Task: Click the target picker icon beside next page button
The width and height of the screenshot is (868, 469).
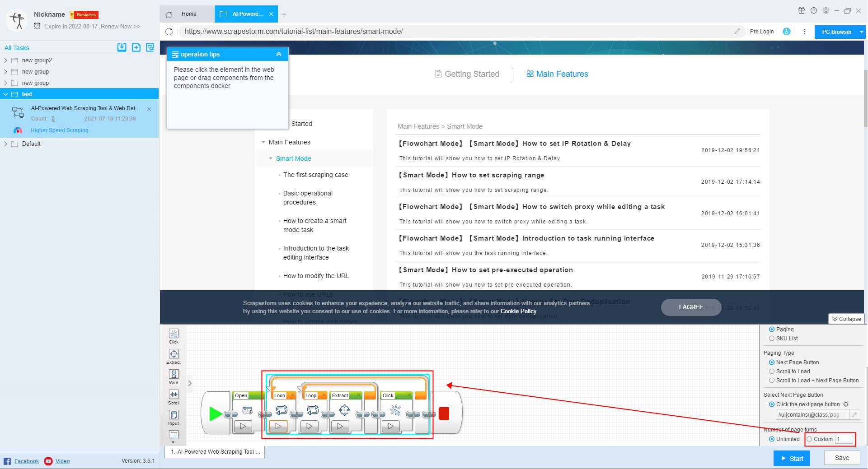Action: 846,404
